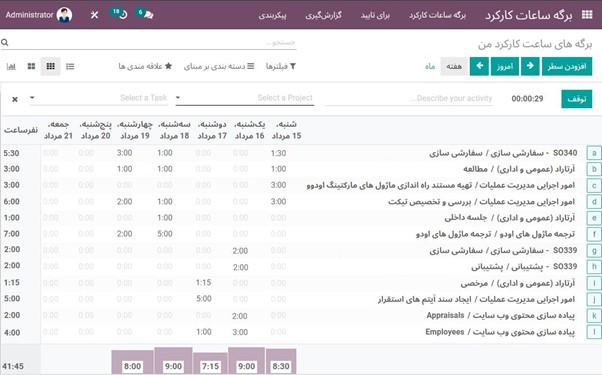Switch to grid view icon

pos(50,66)
